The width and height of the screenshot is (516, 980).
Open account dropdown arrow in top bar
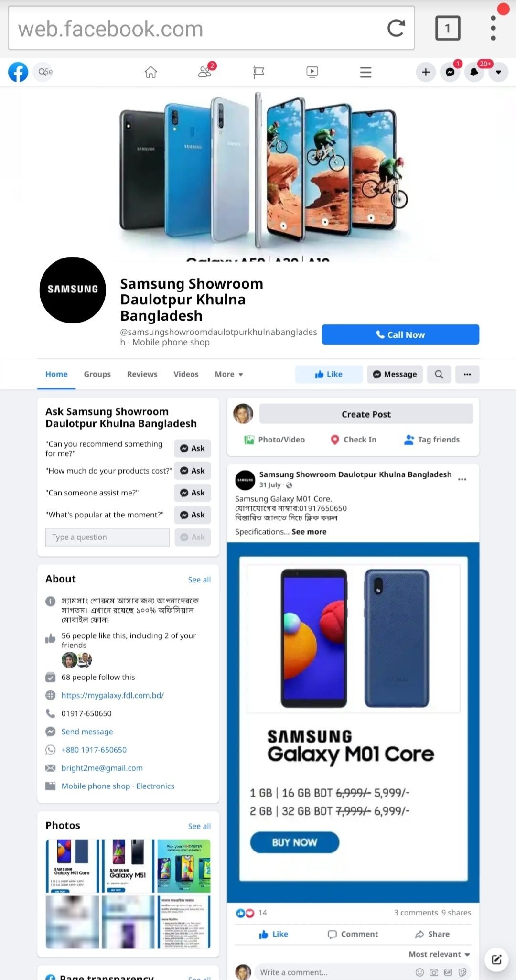(498, 72)
